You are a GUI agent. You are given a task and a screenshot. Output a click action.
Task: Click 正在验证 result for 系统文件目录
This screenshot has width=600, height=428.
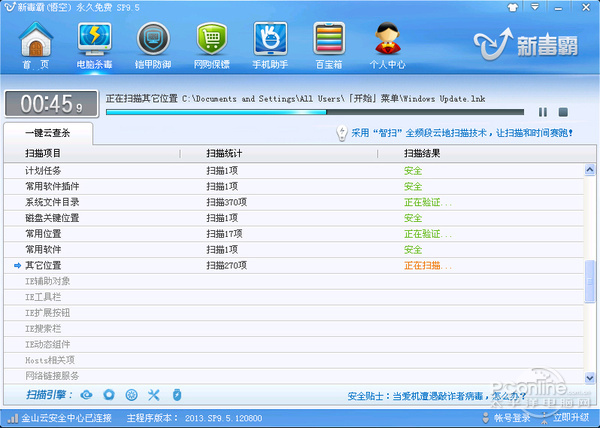[x=428, y=202]
